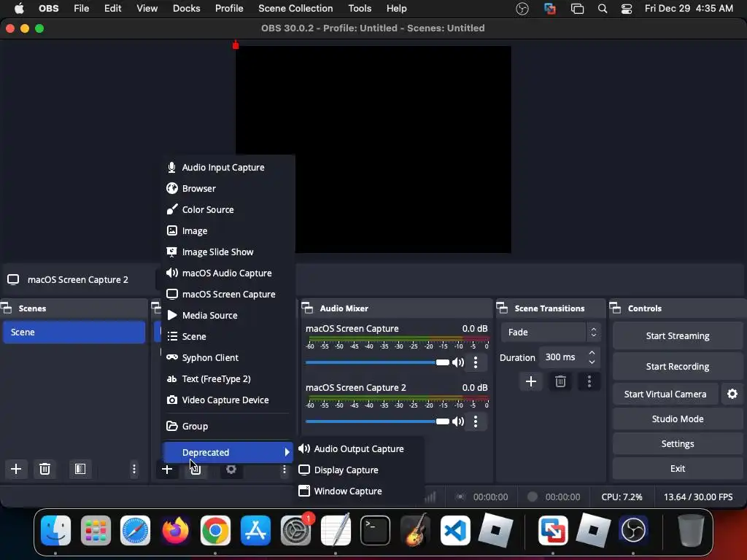Screen dimensions: 747x560
Task: Click Sources add plus icon
Action: point(167,470)
